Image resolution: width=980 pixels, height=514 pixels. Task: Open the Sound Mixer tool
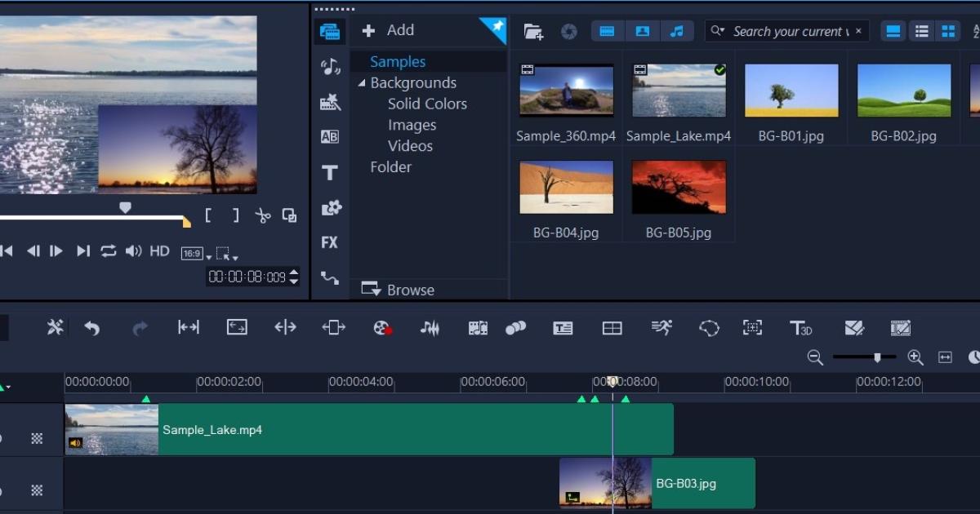[430, 328]
